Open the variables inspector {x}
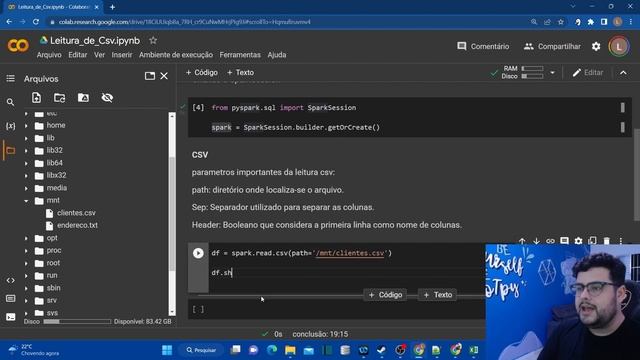The height and width of the screenshot is (360, 640). point(11,126)
